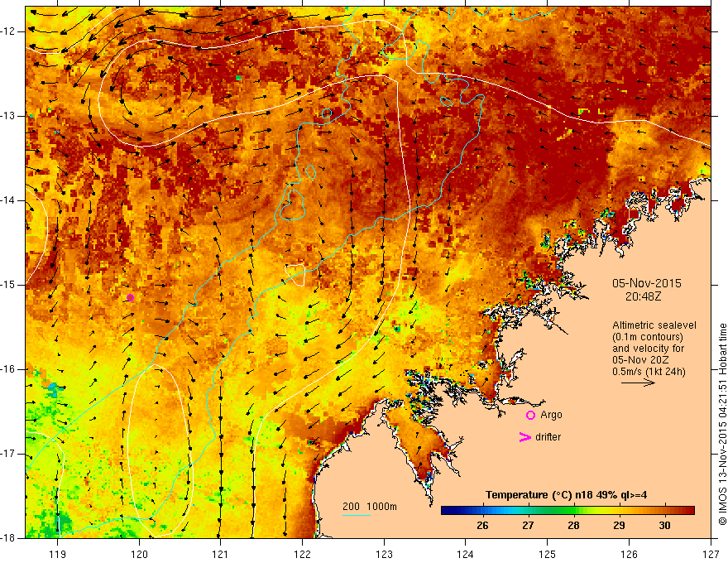This screenshot has width=728, height=563.
Task: Click the time label 20:48Z
Action: 643,296
